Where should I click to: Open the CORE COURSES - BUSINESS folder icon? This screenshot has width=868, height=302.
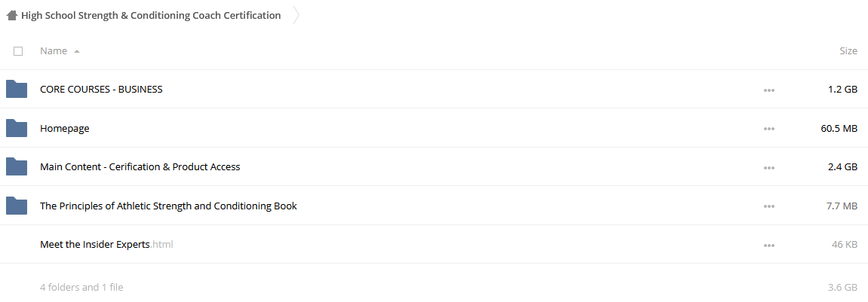17,89
